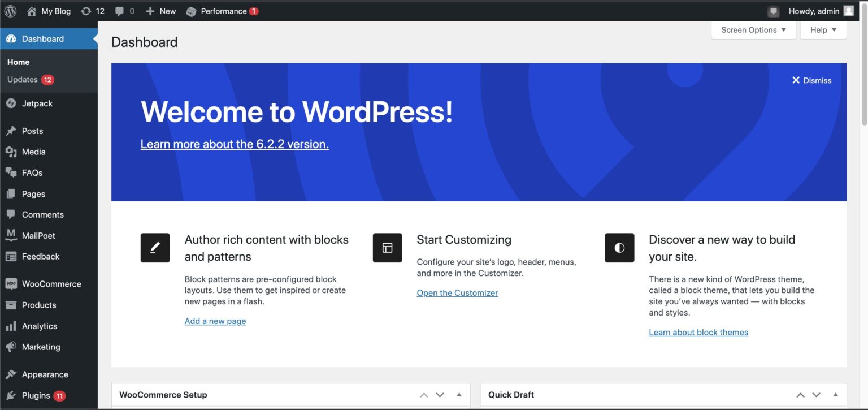Open the WooCommerce sidebar icon
The height and width of the screenshot is (410, 868).
[12, 283]
